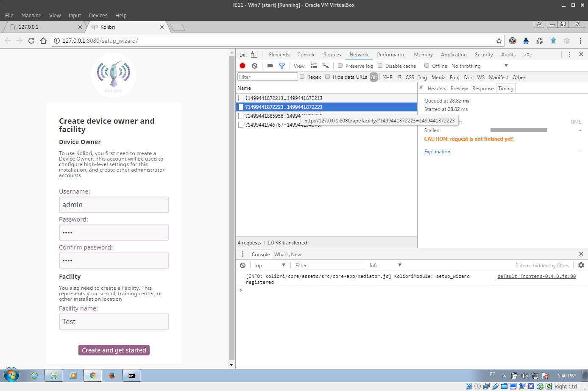The width and height of the screenshot is (588, 391).
Task: Click the network Filter text box
Action: click(268, 77)
